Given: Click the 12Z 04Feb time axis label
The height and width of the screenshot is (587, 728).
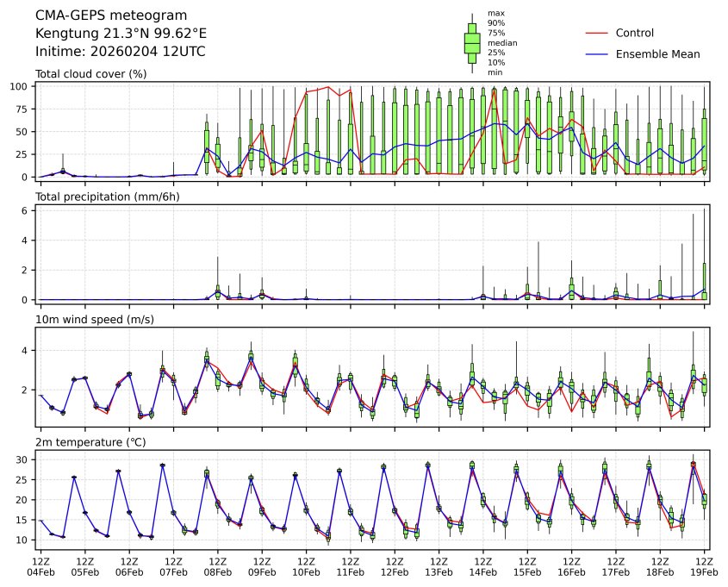Looking at the screenshot, I should click(x=40, y=565).
